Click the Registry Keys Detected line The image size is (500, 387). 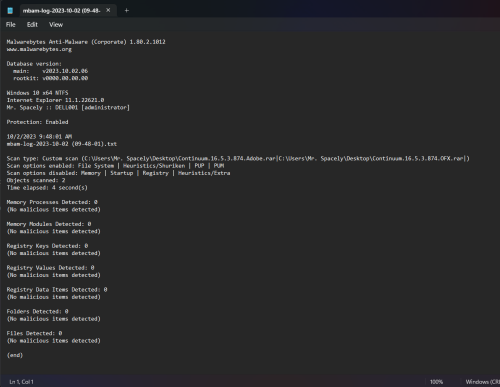47,246
